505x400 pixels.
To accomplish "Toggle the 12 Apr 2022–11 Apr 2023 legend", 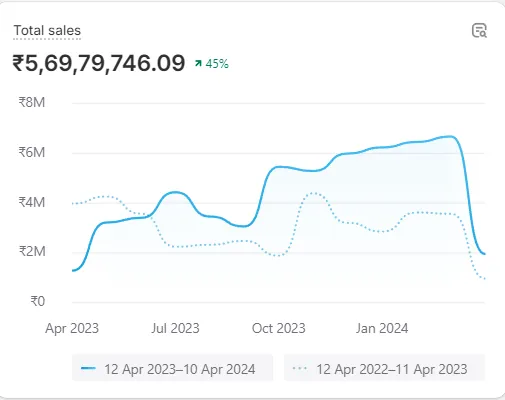I will (384, 368).
